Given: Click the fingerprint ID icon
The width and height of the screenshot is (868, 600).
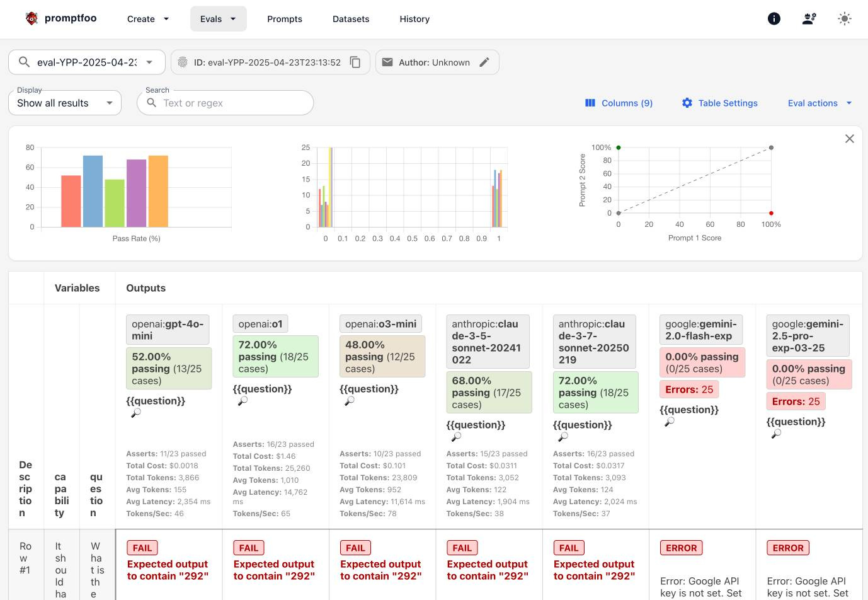Looking at the screenshot, I should (x=183, y=62).
